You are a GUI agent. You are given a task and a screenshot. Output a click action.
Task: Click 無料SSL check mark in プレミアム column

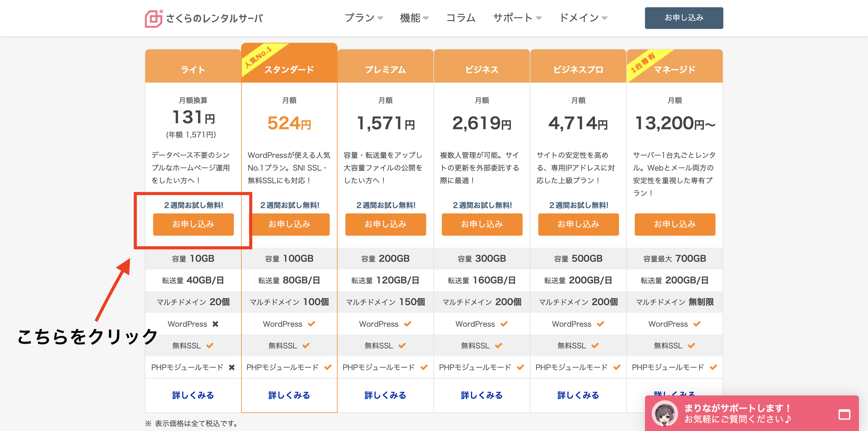coord(402,345)
